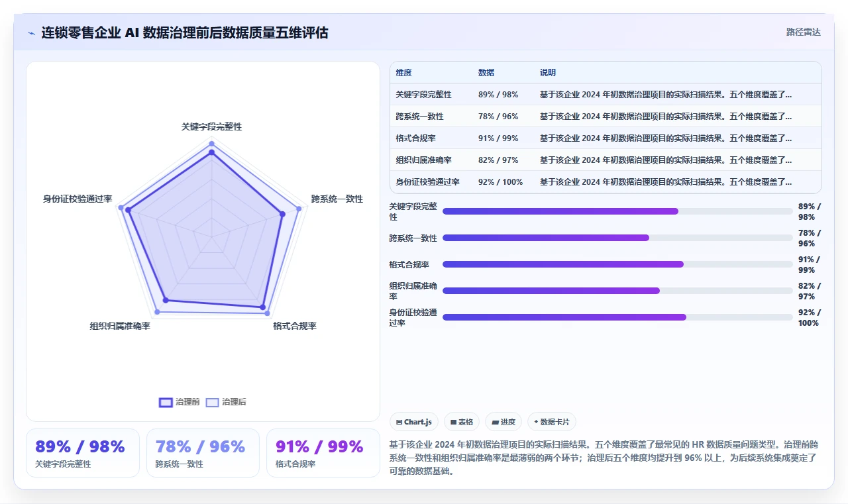The height and width of the screenshot is (504, 848).
Task: Select the 跨系统一致性 table row
Action: point(606,117)
